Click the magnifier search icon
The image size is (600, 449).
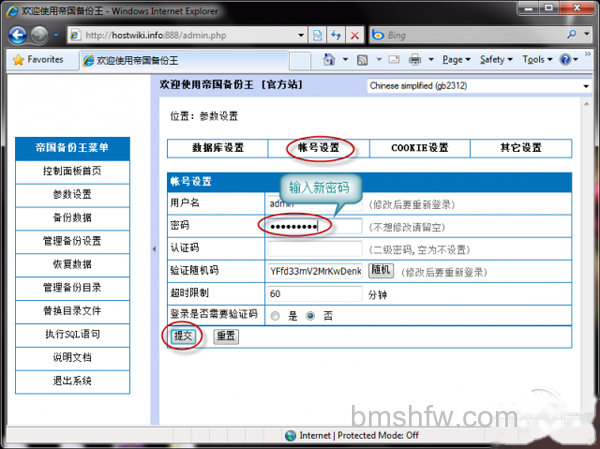tap(572, 34)
